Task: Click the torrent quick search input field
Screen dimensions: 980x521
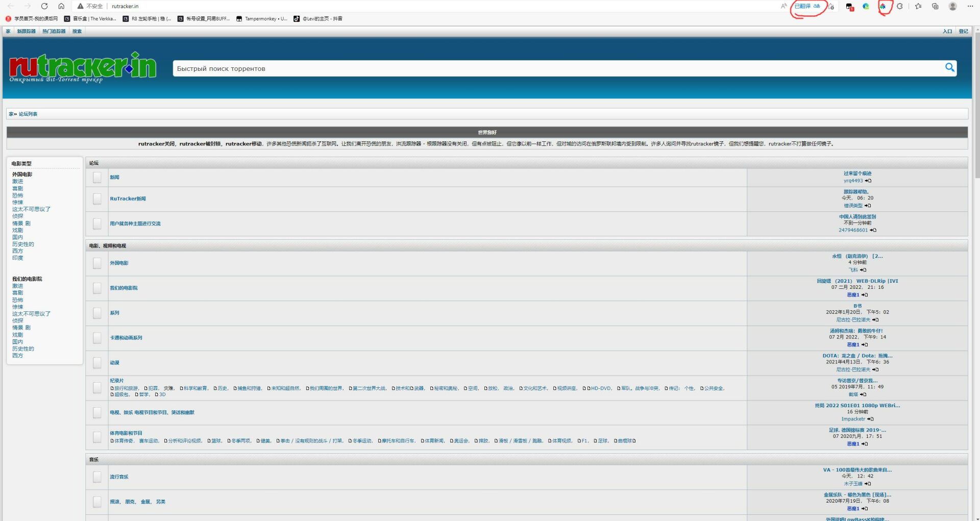Action: [x=556, y=68]
